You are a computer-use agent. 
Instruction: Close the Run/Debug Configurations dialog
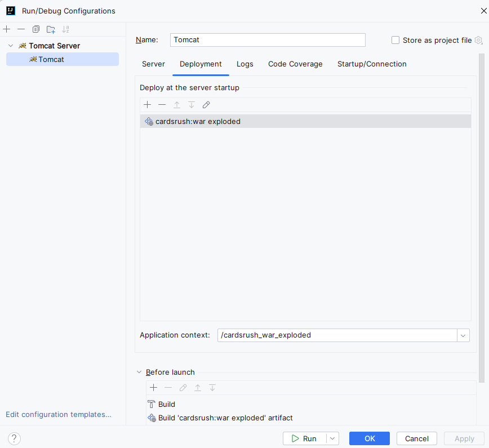[484, 11]
